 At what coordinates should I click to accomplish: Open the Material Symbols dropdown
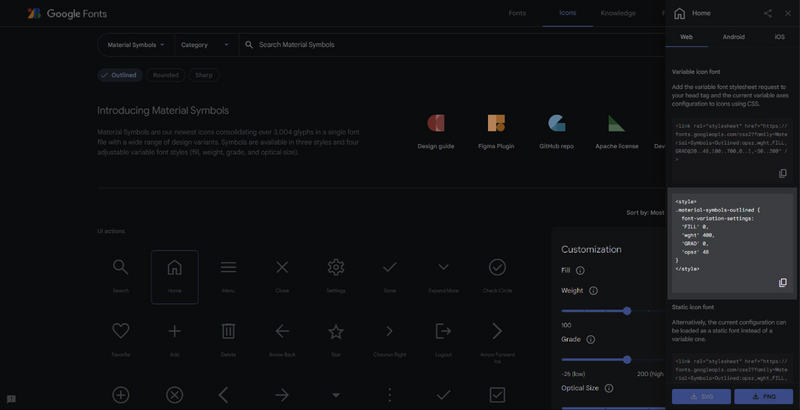click(136, 45)
